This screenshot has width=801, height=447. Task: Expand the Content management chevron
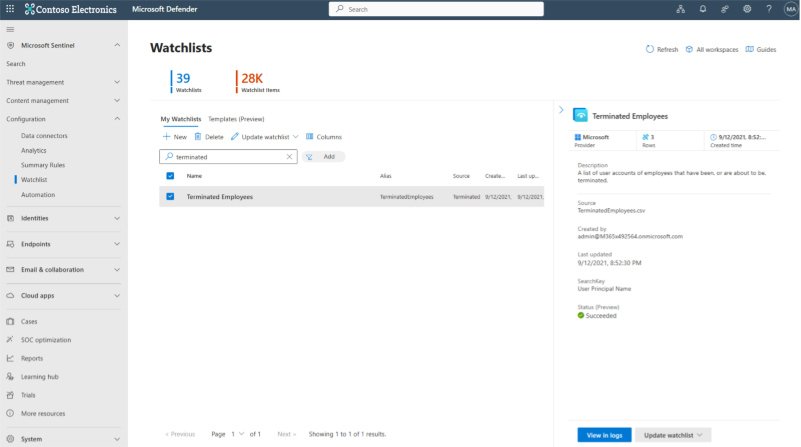(117, 101)
